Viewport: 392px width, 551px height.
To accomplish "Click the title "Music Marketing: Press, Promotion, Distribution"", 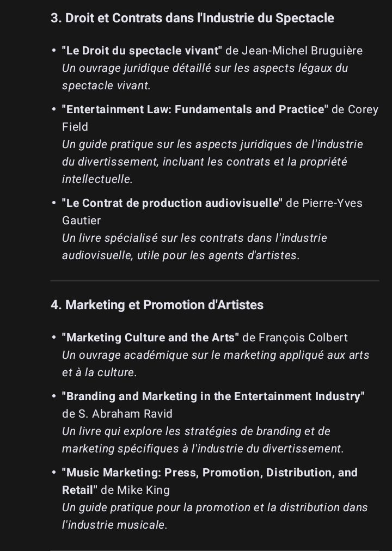I will 210,473.
